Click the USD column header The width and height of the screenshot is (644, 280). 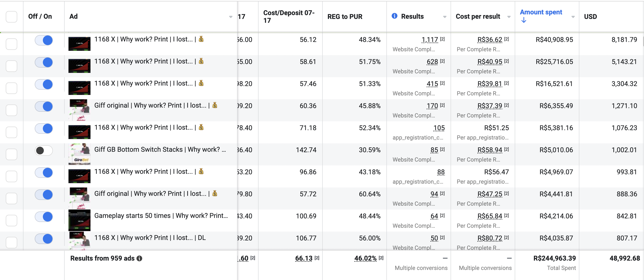tap(590, 17)
